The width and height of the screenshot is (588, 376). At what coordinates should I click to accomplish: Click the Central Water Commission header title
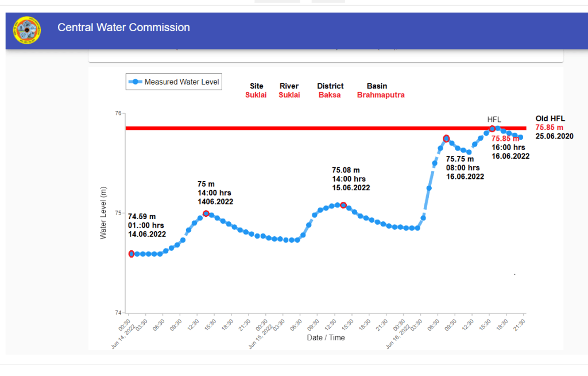[x=123, y=28]
